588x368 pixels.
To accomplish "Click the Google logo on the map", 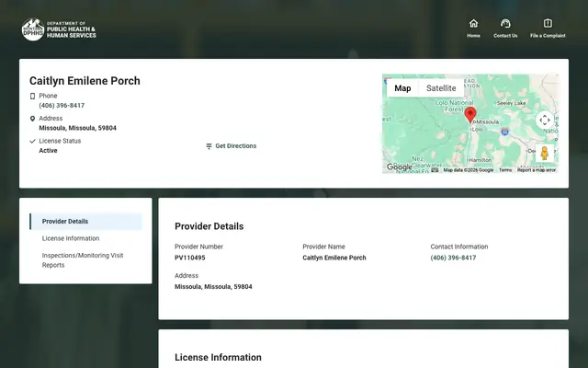I will coord(399,167).
